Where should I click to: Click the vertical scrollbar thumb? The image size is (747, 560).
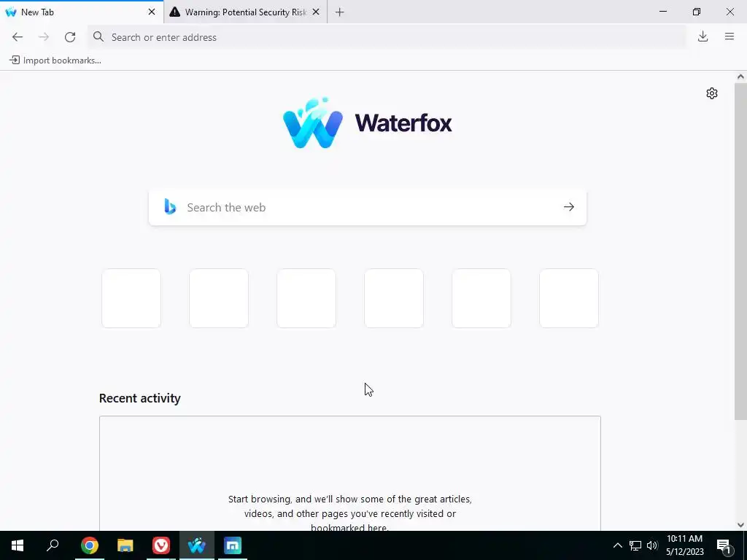[x=740, y=251]
